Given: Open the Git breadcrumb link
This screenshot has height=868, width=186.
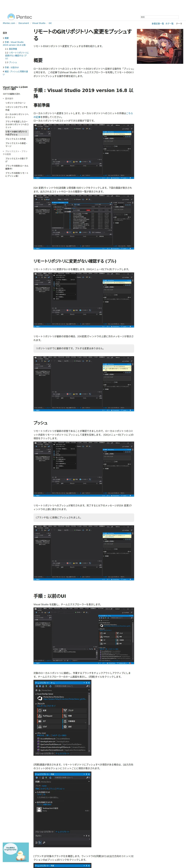Looking at the screenshot, I should (x=50, y=23).
